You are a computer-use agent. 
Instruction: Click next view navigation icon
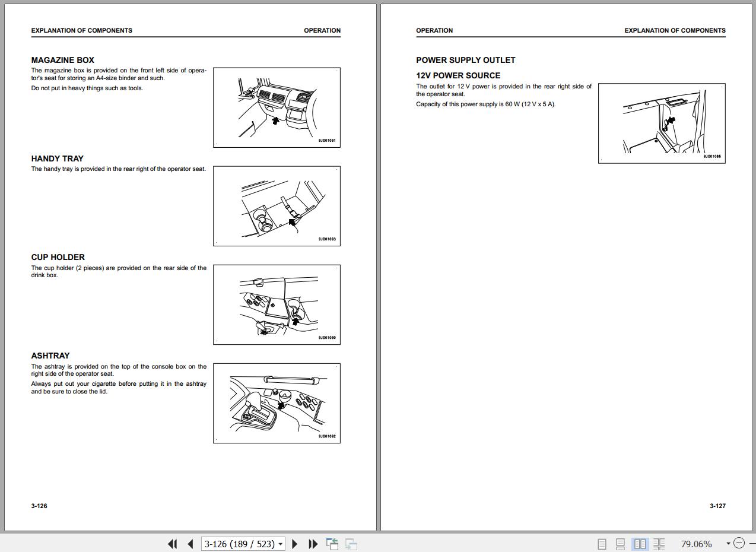pos(351,544)
